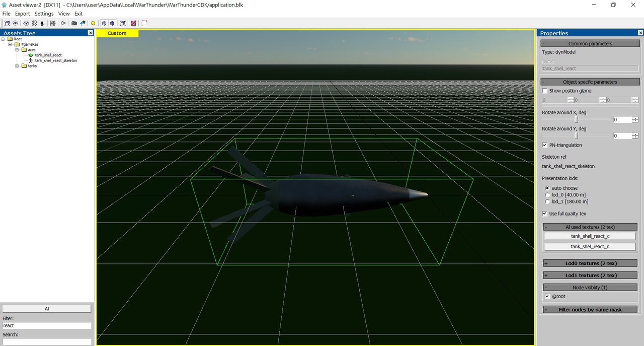Select the auto choose lod radio button
644x346 pixels.
coord(547,188)
